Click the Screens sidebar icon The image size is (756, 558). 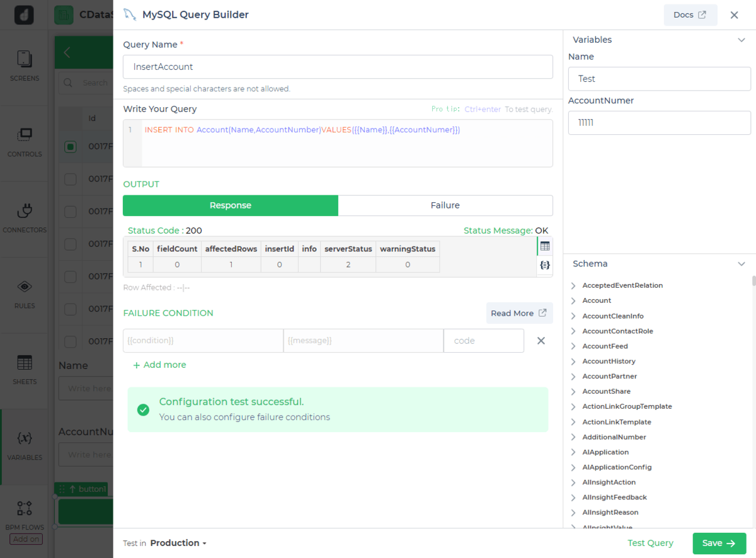(25, 59)
